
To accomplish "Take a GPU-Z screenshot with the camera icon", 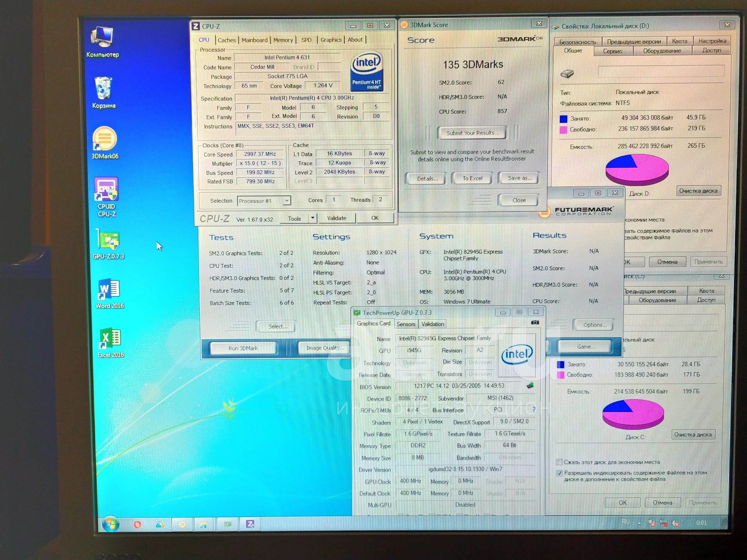I will tap(535, 322).
